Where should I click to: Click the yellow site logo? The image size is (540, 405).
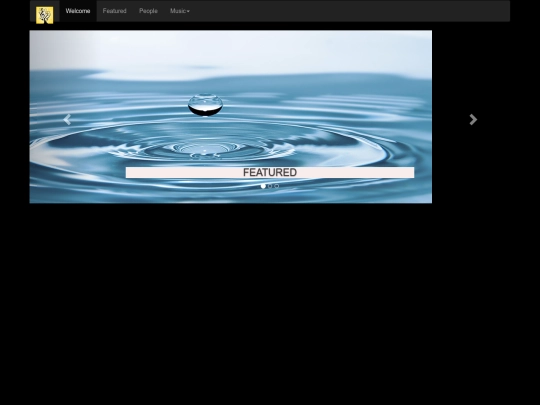pyautogui.click(x=45, y=15)
